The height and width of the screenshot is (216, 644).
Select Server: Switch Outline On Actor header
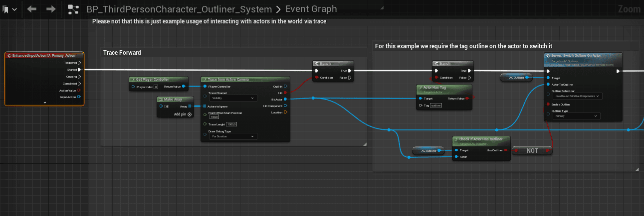click(583, 60)
